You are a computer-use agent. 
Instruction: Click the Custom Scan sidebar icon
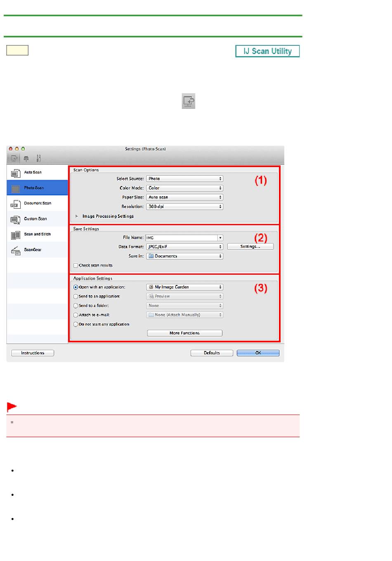[x=16, y=219]
